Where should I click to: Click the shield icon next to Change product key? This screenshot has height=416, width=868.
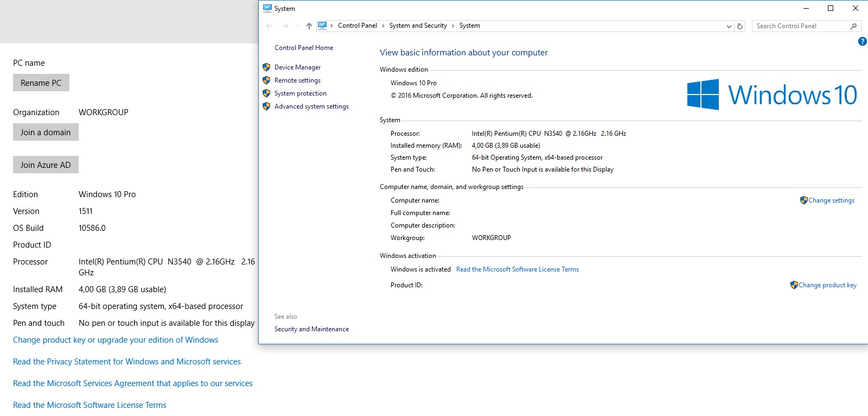(794, 285)
